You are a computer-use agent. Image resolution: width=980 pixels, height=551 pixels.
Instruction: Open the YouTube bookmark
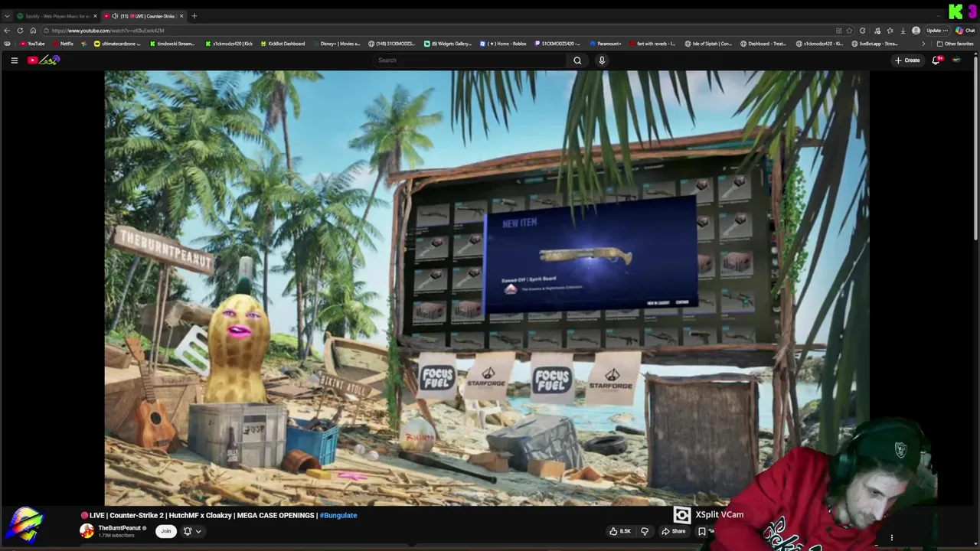pyautogui.click(x=32, y=44)
